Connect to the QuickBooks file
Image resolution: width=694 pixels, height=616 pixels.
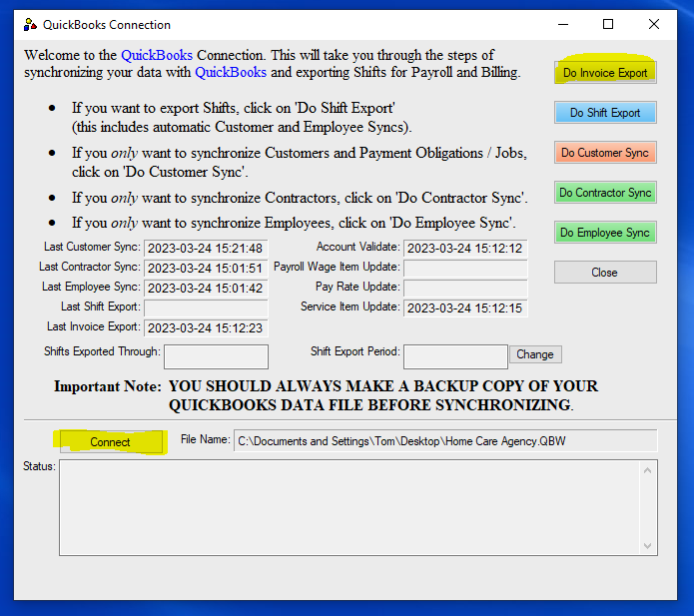point(111,441)
